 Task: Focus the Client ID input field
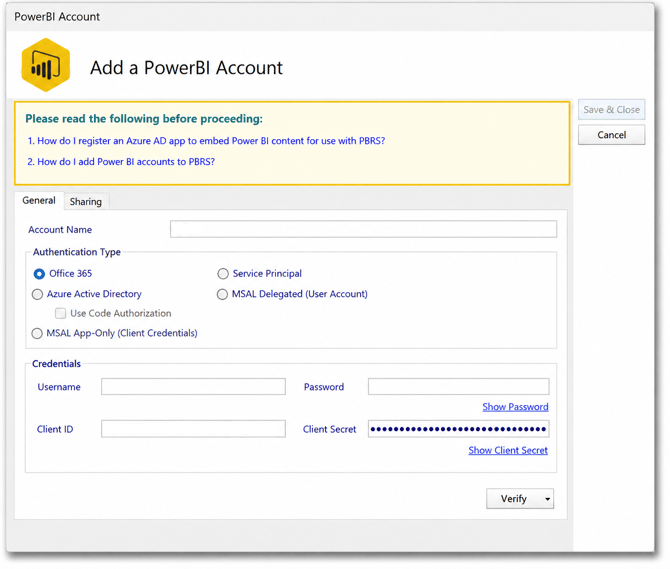[193, 429]
